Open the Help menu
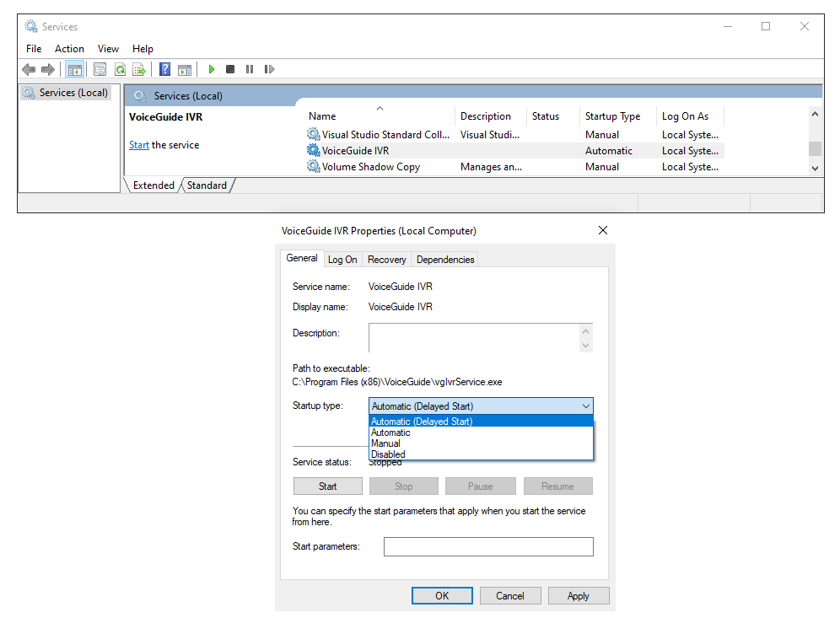 point(143,49)
